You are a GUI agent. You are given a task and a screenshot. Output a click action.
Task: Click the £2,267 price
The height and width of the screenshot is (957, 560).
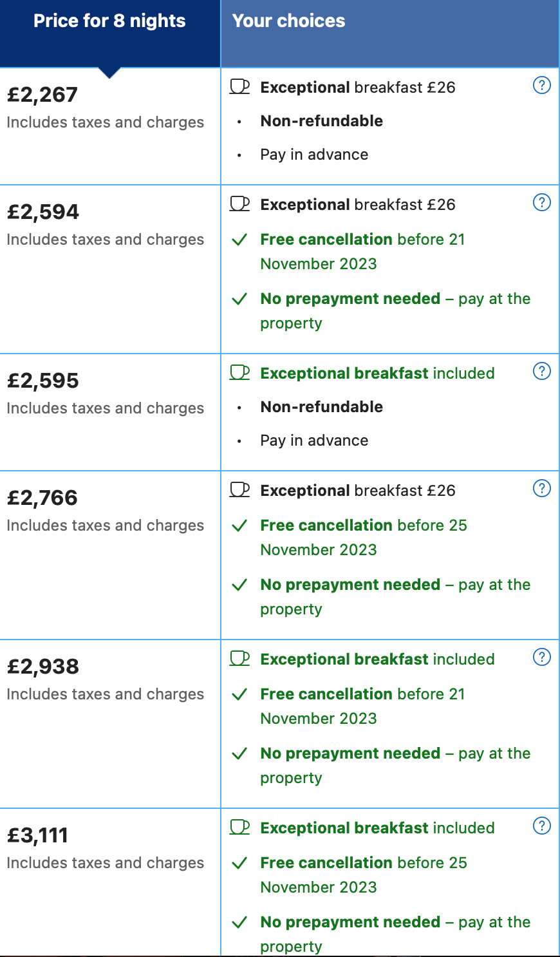coord(42,95)
